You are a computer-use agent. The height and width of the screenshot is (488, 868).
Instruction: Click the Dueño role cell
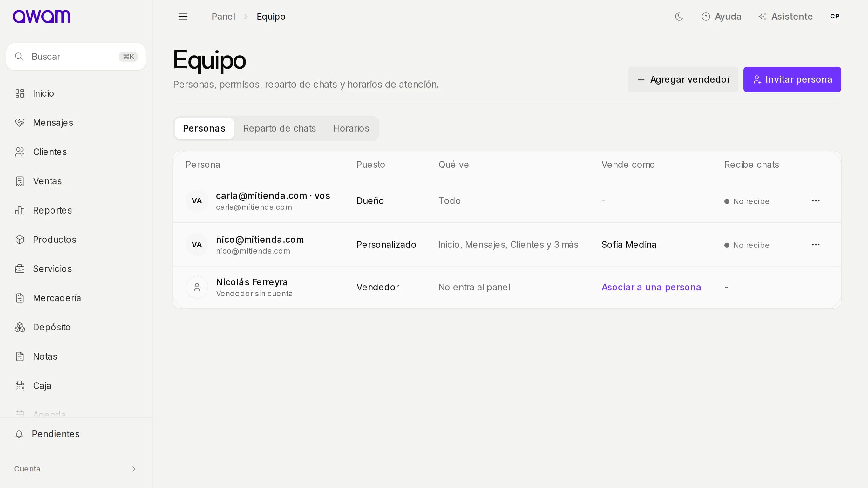[x=370, y=201]
